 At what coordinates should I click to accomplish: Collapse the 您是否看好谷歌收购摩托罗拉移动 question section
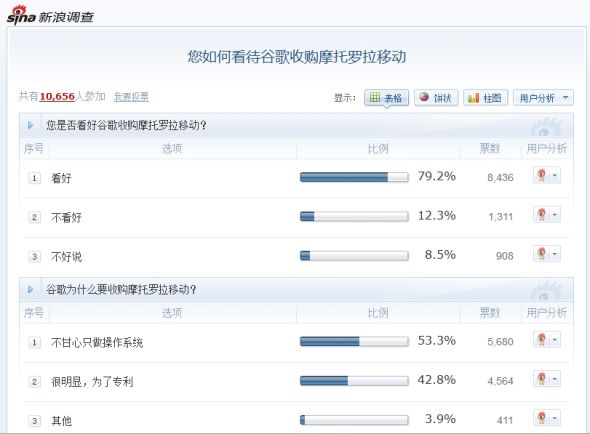(x=30, y=125)
